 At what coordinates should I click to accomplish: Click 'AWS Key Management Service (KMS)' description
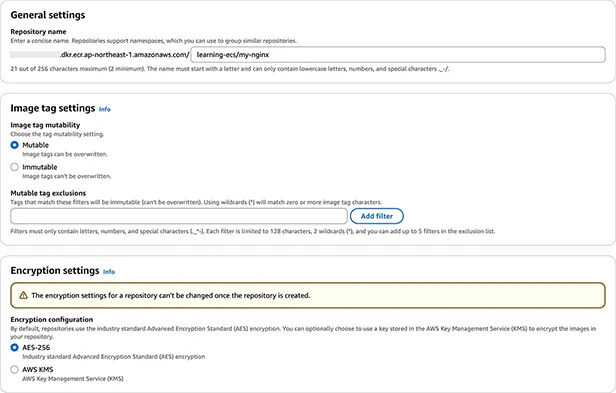pyautogui.click(x=73, y=379)
